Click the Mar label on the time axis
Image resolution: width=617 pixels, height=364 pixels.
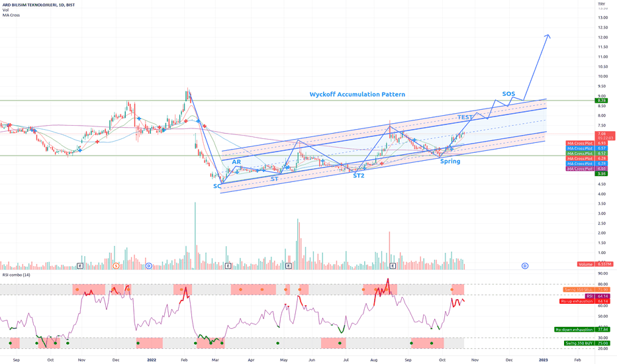[x=215, y=359]
